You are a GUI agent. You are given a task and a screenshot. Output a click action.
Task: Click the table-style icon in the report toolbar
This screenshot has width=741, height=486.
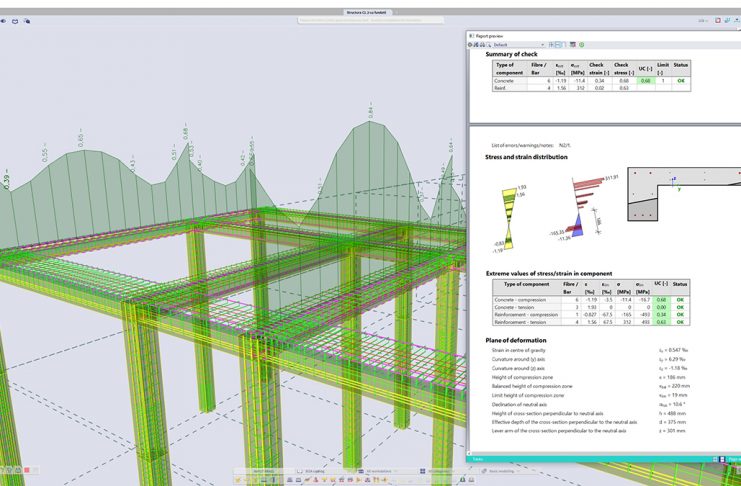point(573,45)
